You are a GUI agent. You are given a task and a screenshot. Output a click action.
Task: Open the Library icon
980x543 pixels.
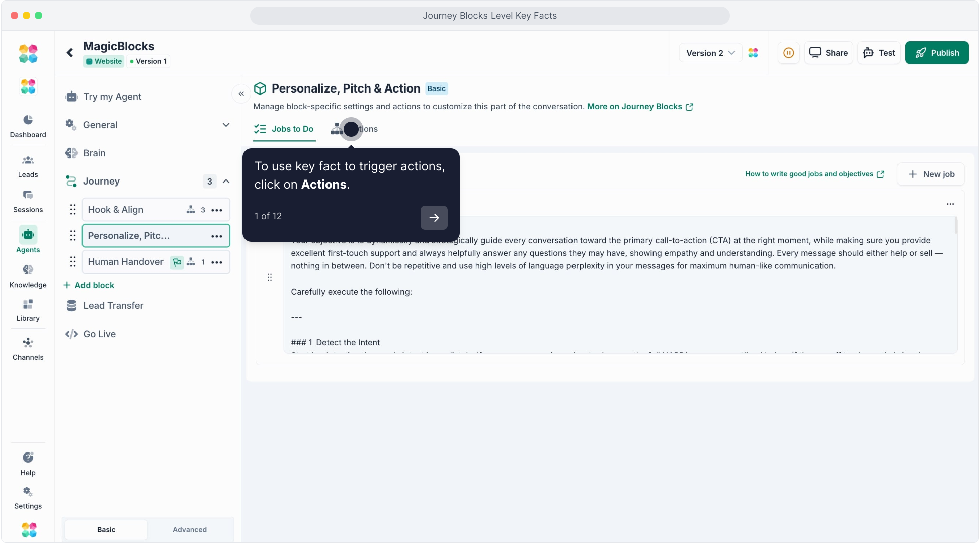point(28,310)
